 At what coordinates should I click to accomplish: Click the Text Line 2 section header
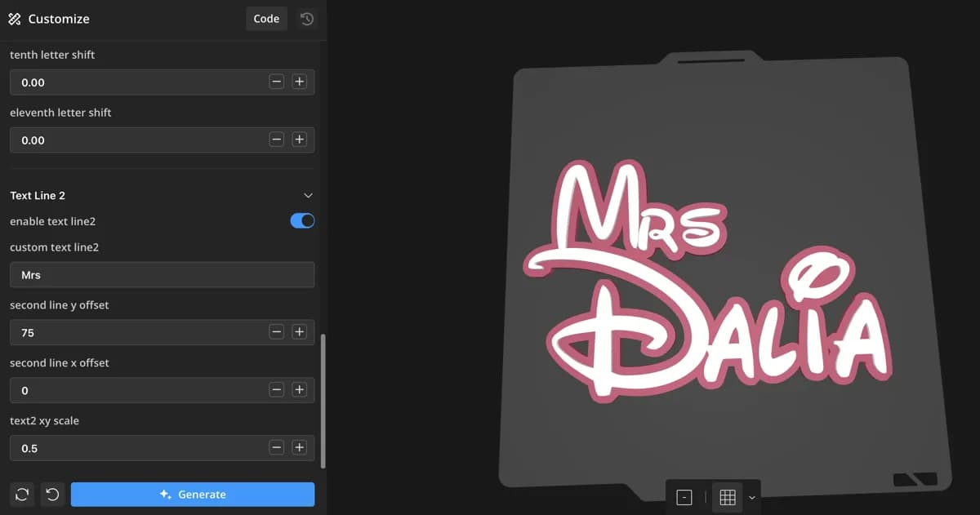pos(162,196)
